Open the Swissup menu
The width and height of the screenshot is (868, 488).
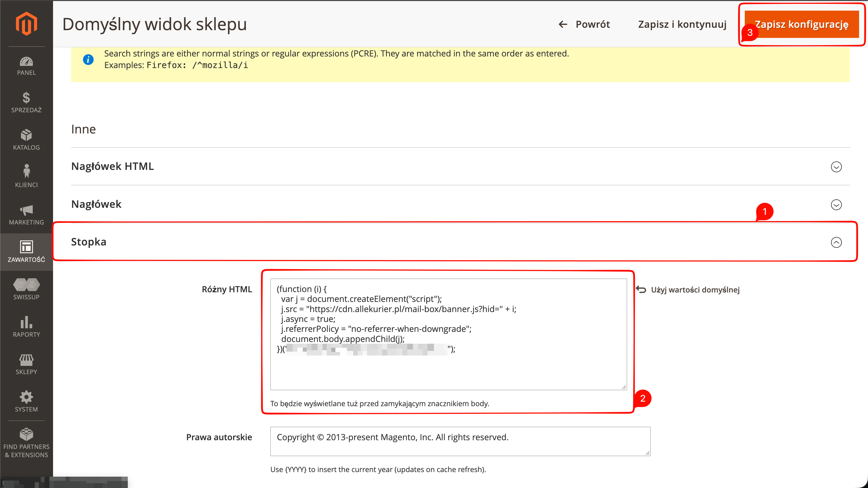coord(26,289)
